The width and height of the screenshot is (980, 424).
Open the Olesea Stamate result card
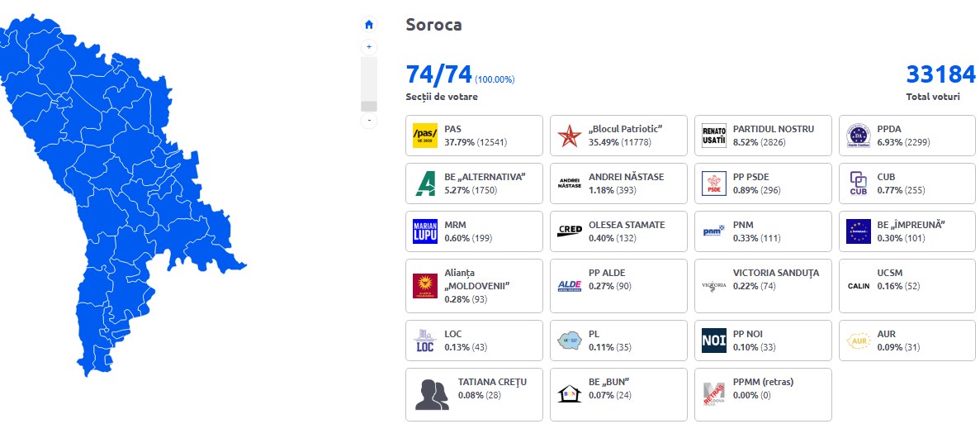pyautogui.click(x=618, y=231)
